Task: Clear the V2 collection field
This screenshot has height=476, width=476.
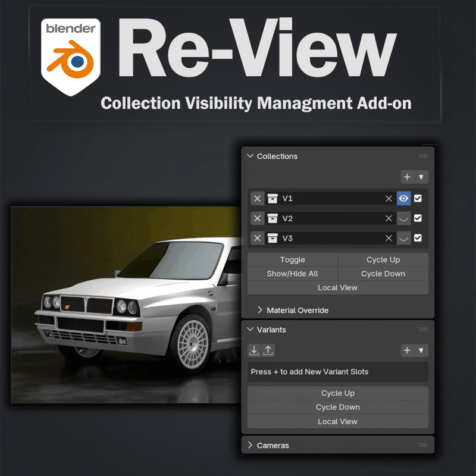Action: click(x=389, y=218)
